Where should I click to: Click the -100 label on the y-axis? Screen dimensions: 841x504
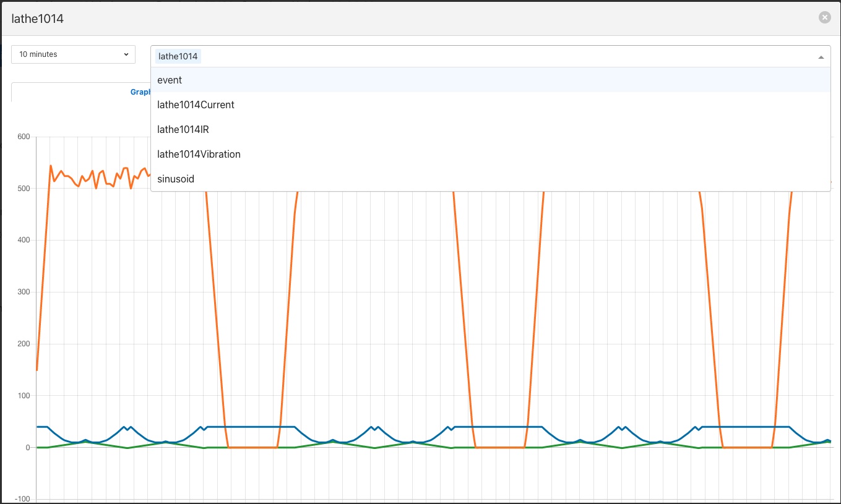(x=22, y=499)
